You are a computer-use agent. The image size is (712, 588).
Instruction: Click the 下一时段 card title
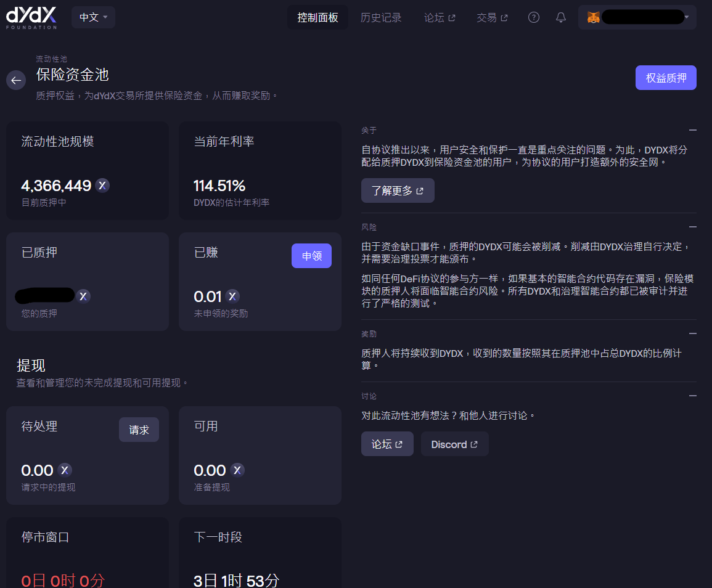point(218,537)
